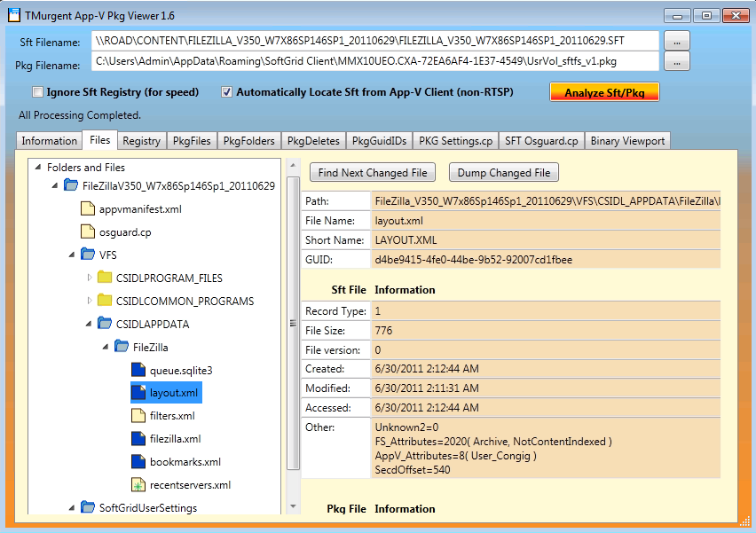756x533 pixels.
Task: Open the PkgFolders tab
Action: click(x=248, y=141)
